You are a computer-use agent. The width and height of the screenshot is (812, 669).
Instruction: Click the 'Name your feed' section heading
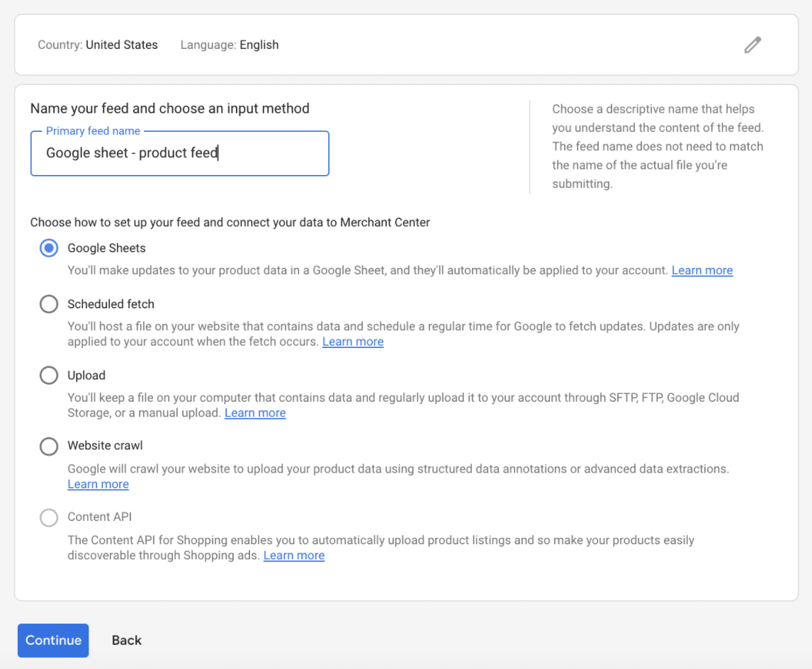169,108
